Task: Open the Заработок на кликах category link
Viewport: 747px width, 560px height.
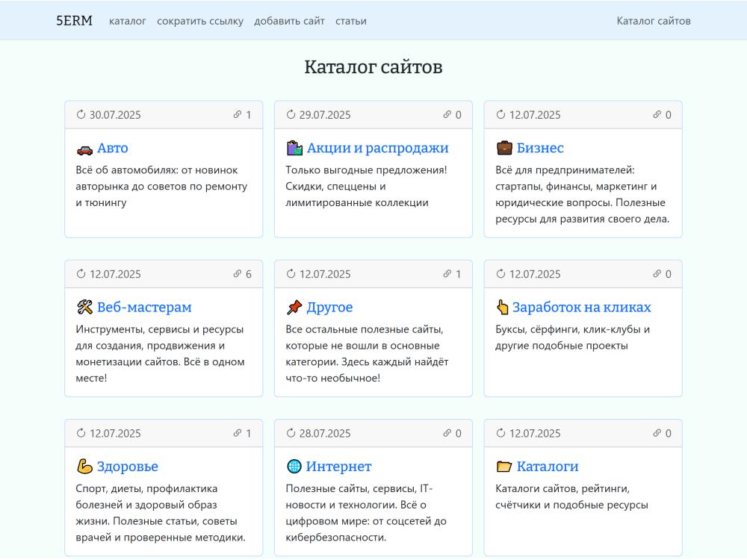Action: 581,307
